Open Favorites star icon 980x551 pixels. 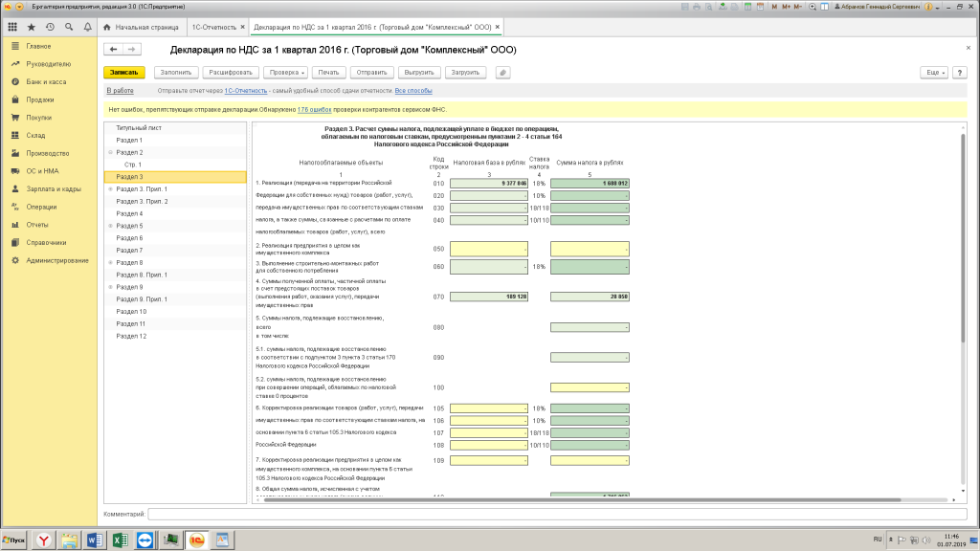click(x=32, y=27)
